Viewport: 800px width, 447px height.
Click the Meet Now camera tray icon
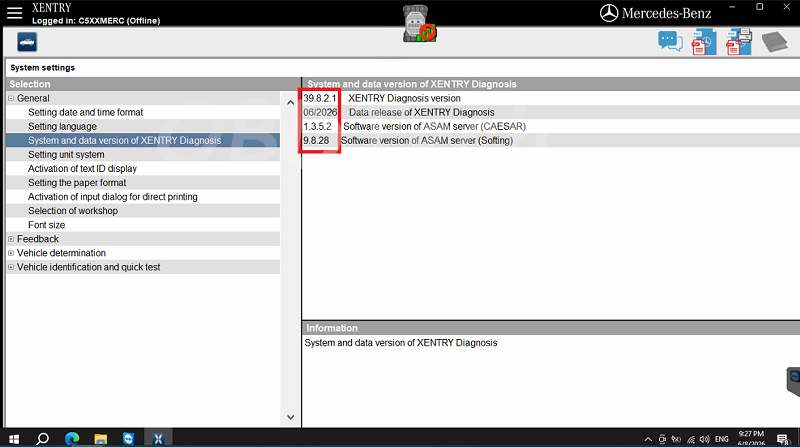[x=662, y=439]
